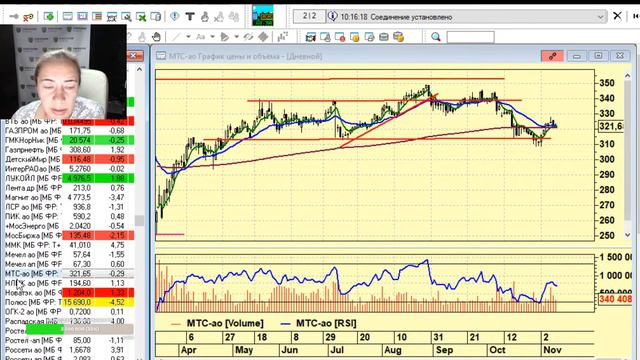Select the Лента др row
This screenshot has width=640, height=360.
69,188
